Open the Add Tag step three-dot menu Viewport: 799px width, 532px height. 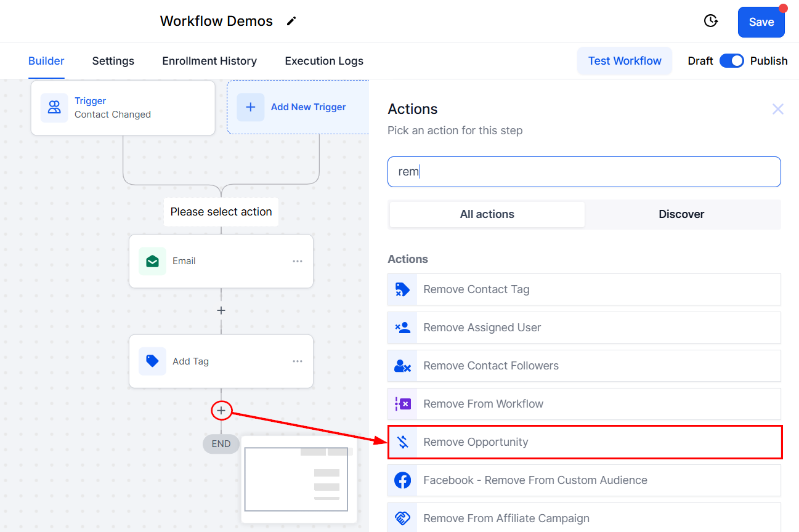tap(298, 361)
